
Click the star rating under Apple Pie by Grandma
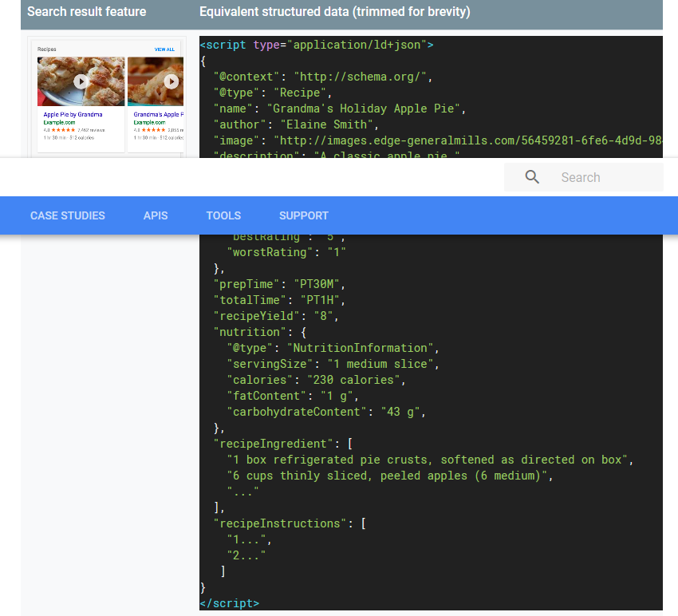[63, 130]
